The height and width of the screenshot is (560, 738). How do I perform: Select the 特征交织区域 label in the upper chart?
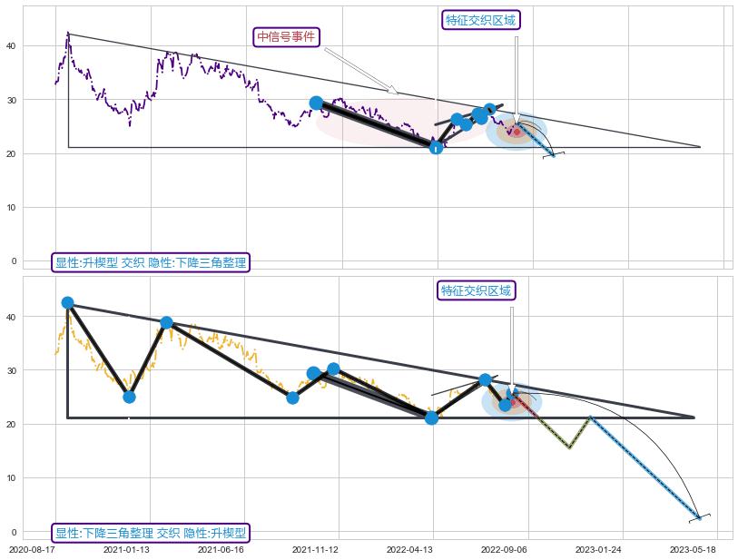pos(481,21)
